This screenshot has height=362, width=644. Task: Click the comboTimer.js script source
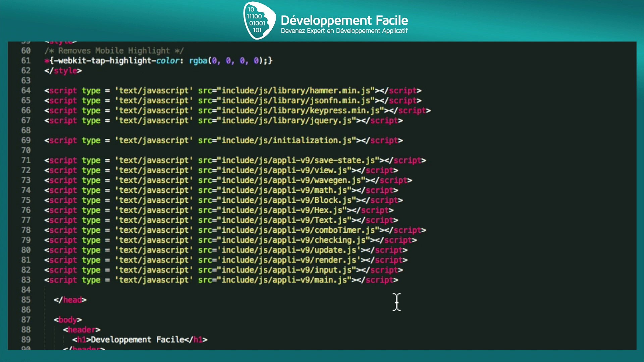pyautogui.click(x=344, y=230)
